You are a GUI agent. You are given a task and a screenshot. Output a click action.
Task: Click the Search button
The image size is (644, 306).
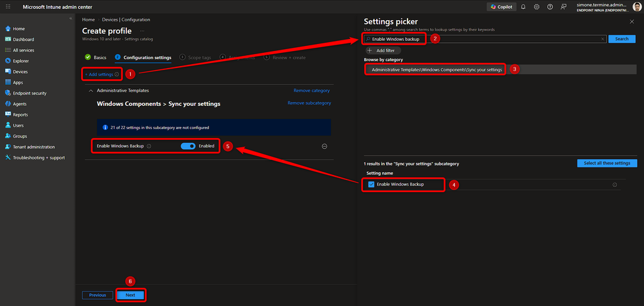click(622, 38)
